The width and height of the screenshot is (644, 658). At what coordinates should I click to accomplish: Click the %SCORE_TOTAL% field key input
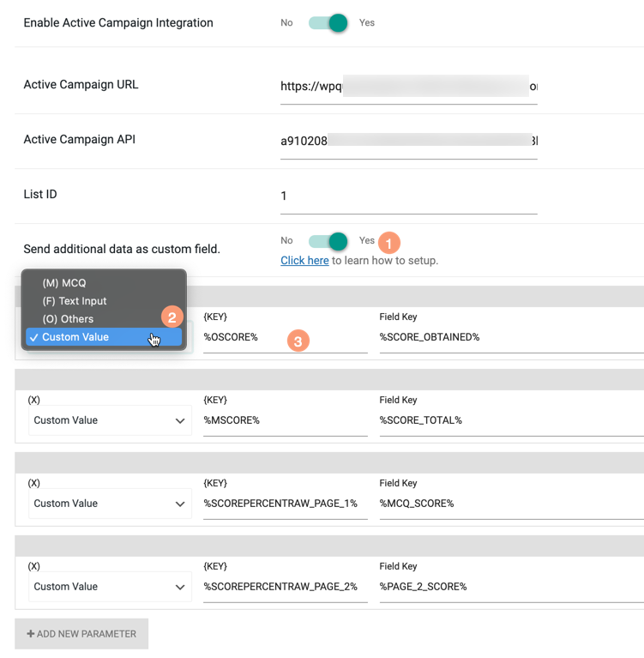(511, 420)
